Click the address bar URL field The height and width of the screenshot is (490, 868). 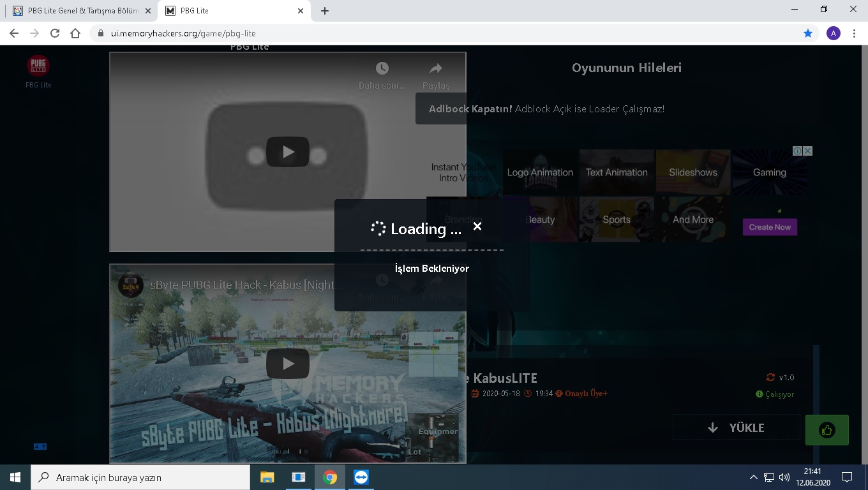pyautogui.click(x=447, y=33)
